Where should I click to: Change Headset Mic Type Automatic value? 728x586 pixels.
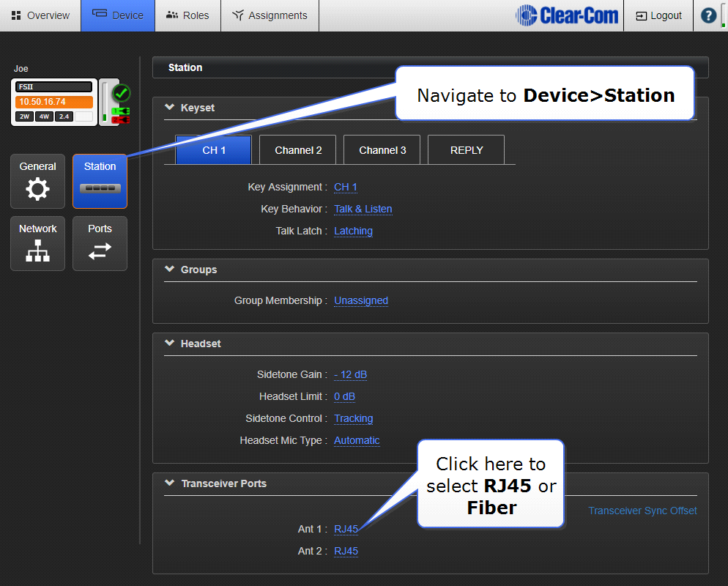coord(357,440)
